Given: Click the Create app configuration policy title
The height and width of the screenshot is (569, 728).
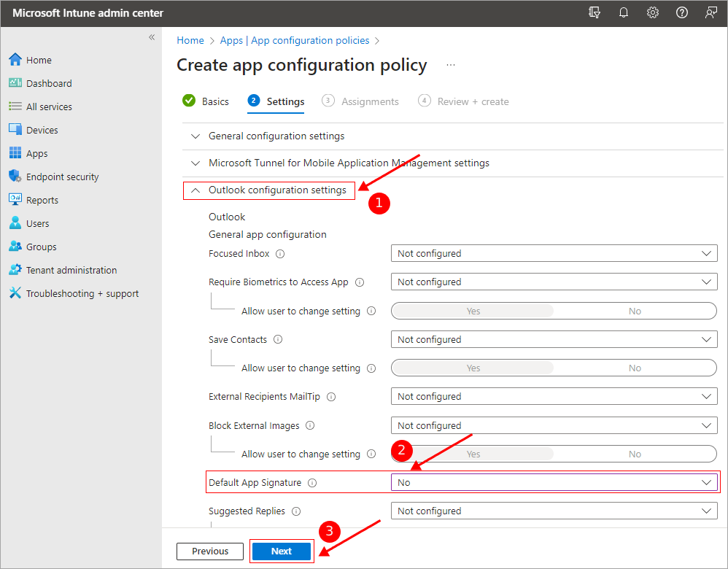Looking at the screenshot, I should [x=302, y=65].
